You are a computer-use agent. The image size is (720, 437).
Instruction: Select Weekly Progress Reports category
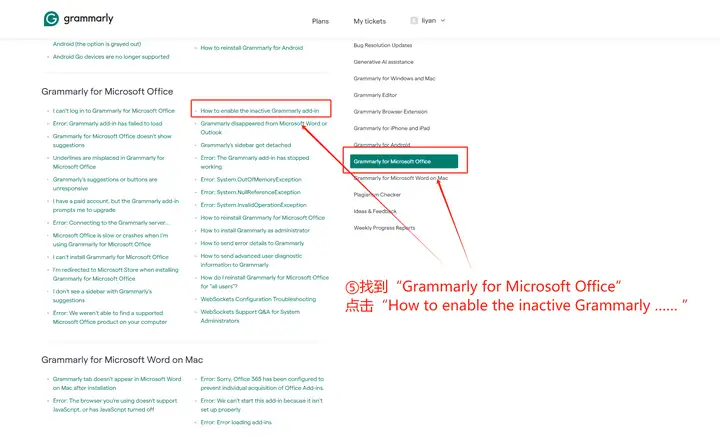point(384,228)
